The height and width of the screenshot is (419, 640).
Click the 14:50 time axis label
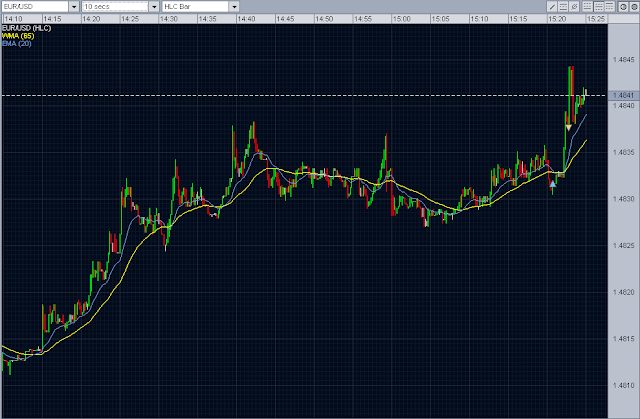tap(324, 19)
